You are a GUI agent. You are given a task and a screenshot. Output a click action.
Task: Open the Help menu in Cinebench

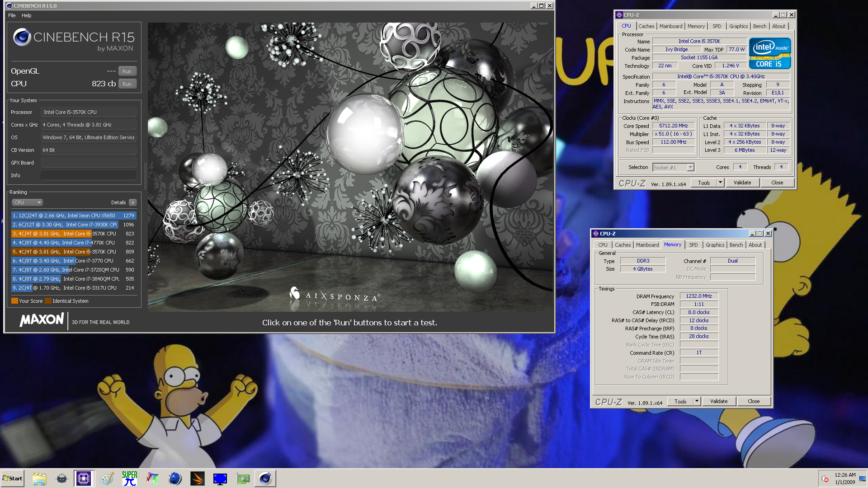tap(27, 15)
